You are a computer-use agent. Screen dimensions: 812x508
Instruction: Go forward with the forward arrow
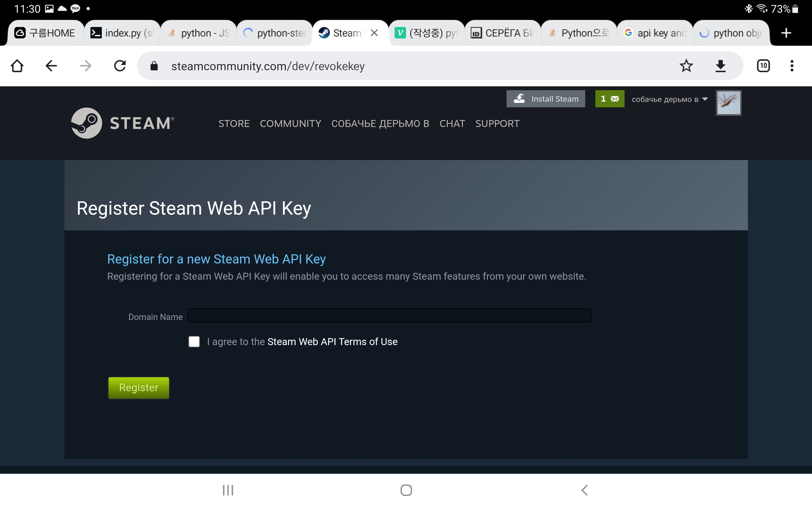[x=86, y=66]
